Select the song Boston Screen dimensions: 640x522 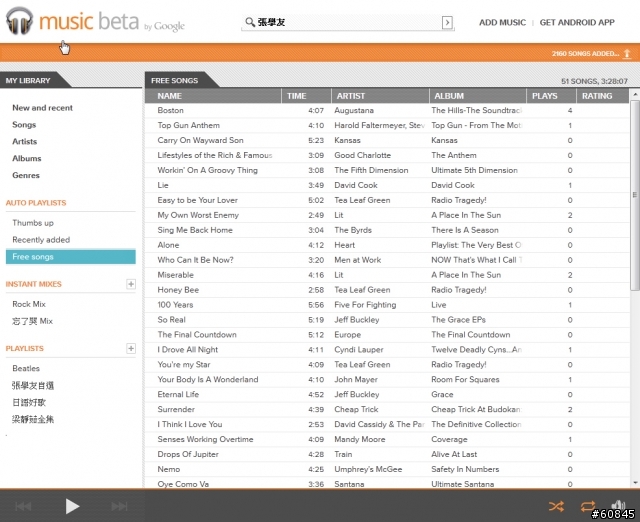(x=170, y=110)
